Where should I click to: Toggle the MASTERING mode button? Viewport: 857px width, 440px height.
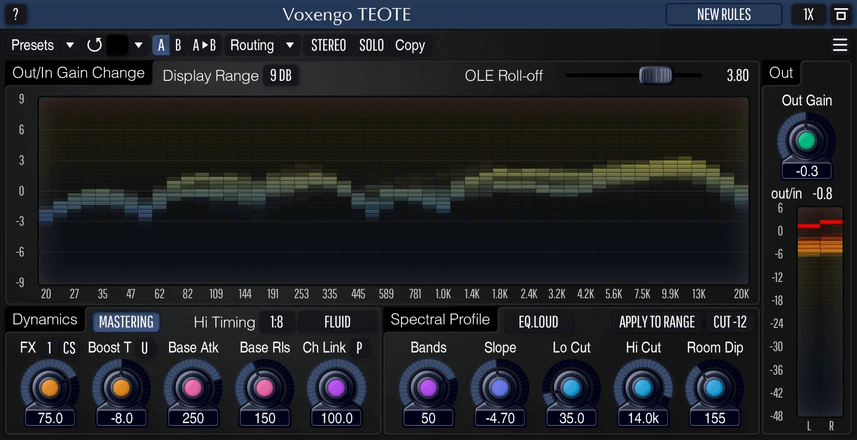tap(126, 322)
